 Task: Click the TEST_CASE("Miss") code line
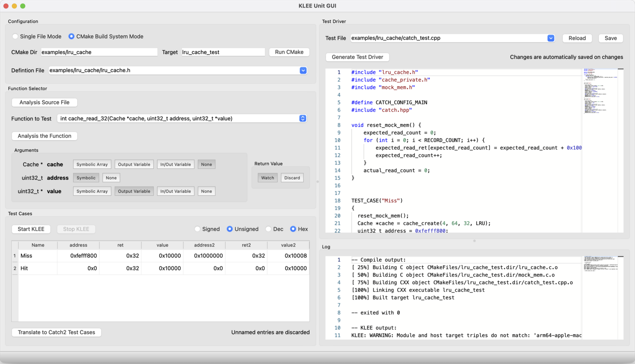click(x=377, y=201)
